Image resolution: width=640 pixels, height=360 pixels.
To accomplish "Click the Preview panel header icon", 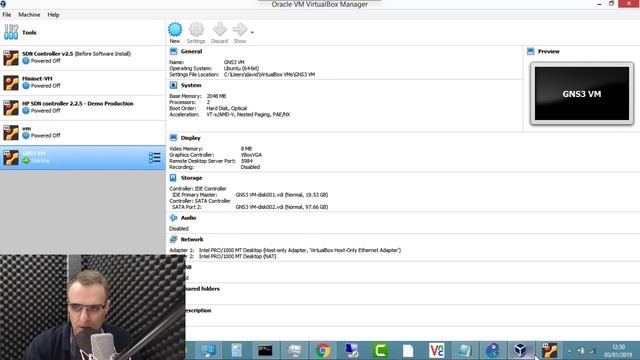I will tap(531, 51).
